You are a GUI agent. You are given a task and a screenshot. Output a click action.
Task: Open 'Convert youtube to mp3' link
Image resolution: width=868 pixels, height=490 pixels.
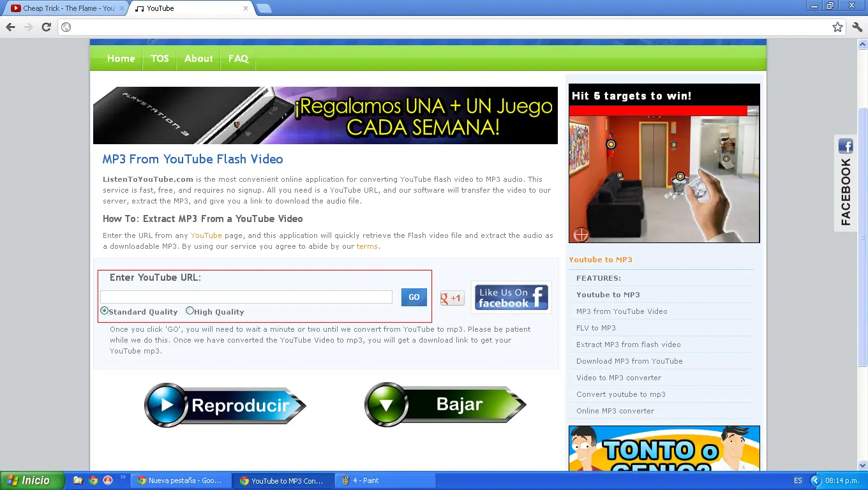(x=620, y=394)
